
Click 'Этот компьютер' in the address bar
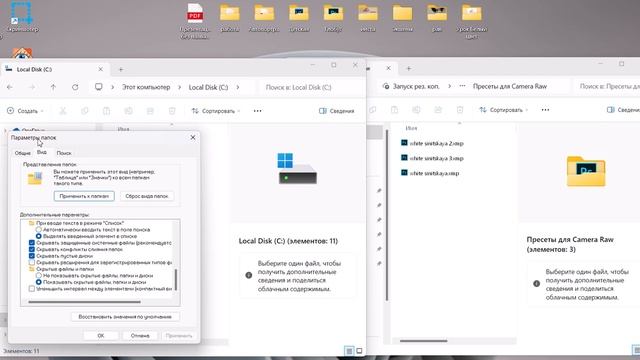pyautogui.click(x=146, y=87)
